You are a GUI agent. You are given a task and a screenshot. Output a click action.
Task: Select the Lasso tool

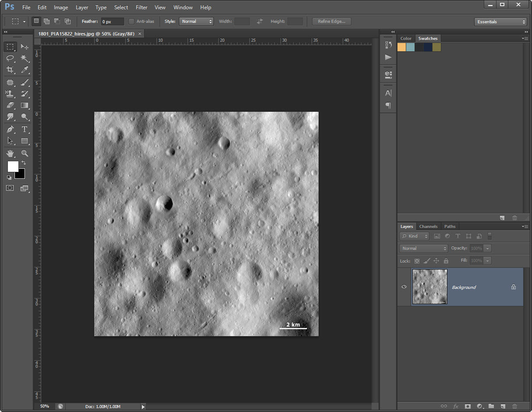pyautogui.click(x=10, y=58)
